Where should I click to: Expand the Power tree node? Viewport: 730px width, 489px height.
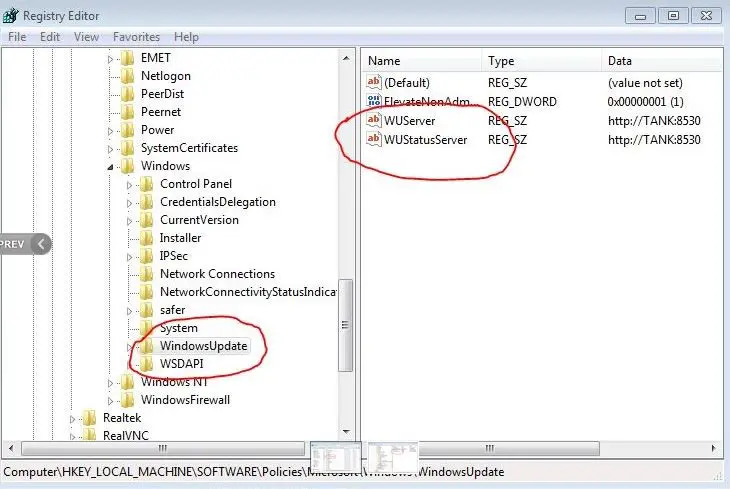click(x=110, y=131)
